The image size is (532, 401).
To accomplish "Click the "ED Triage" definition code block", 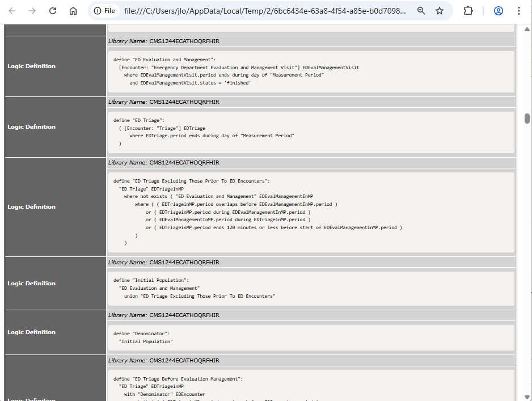I will pyautogui.click(x=311, y=132).
